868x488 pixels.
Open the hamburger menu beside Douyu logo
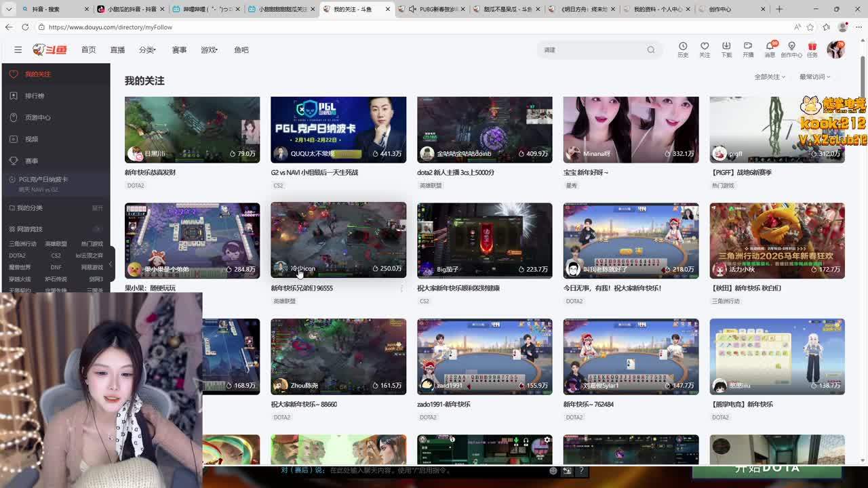(x=18, y=49)
